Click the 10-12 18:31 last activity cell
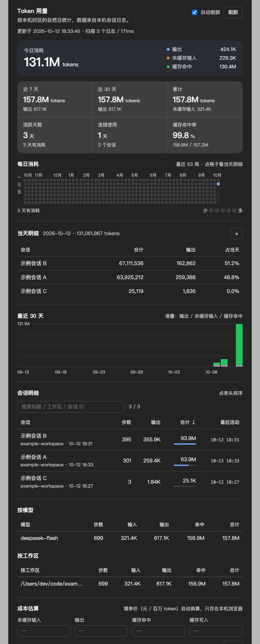Viewport: 260px width, 644px height. pos(225,440)
